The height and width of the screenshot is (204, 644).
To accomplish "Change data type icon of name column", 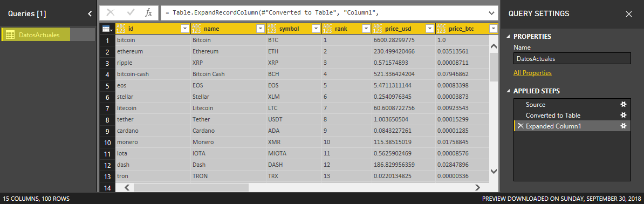I will point(196,29).
